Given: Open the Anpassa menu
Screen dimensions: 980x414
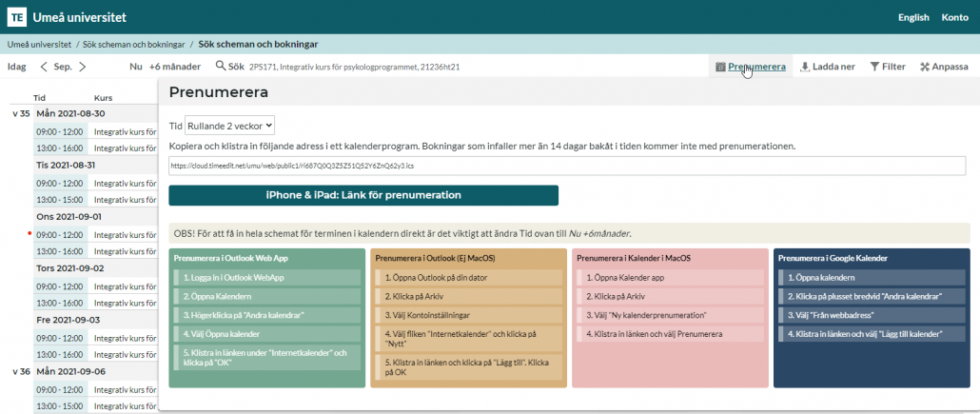Looking at the screenshot, I should pos(950,67).
